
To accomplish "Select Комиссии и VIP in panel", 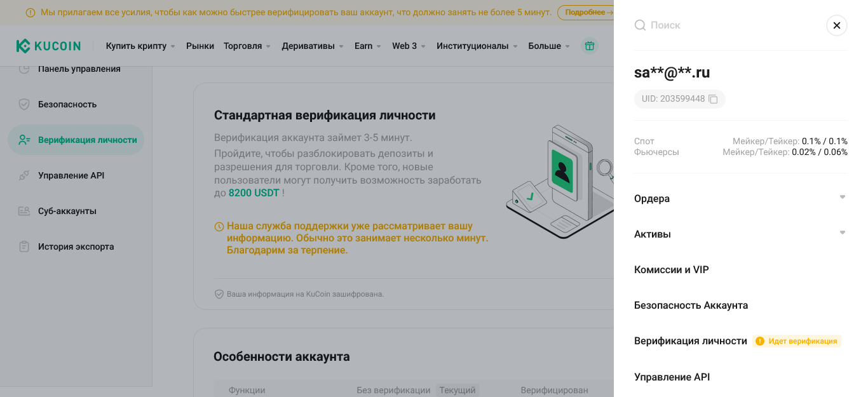I will pyautogui.click(x=671, y=270).
